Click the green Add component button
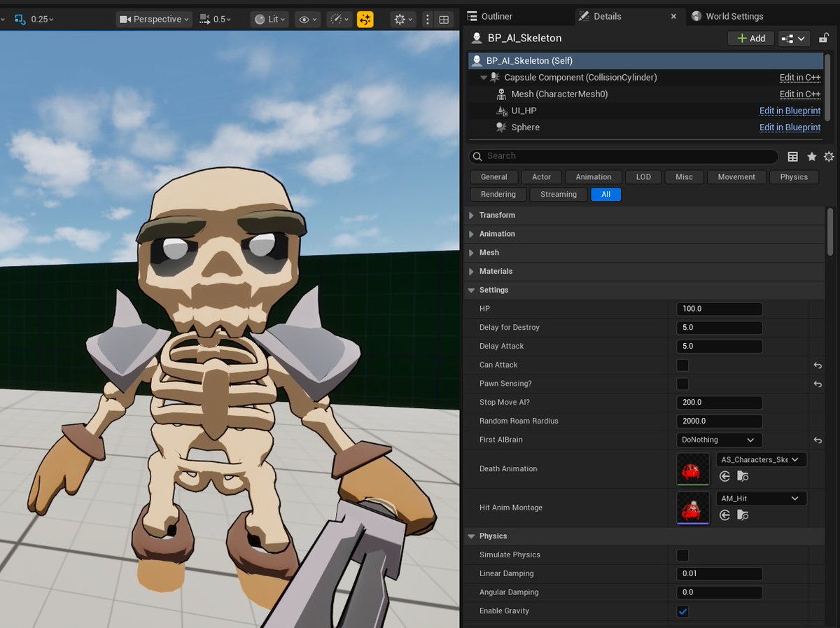 coord(750,38)
